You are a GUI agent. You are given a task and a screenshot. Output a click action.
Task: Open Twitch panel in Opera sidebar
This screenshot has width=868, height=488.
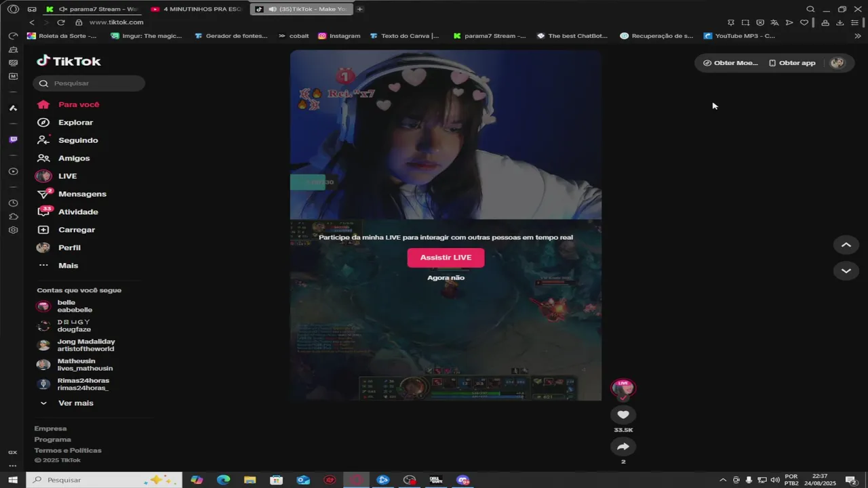pos(13,140)
